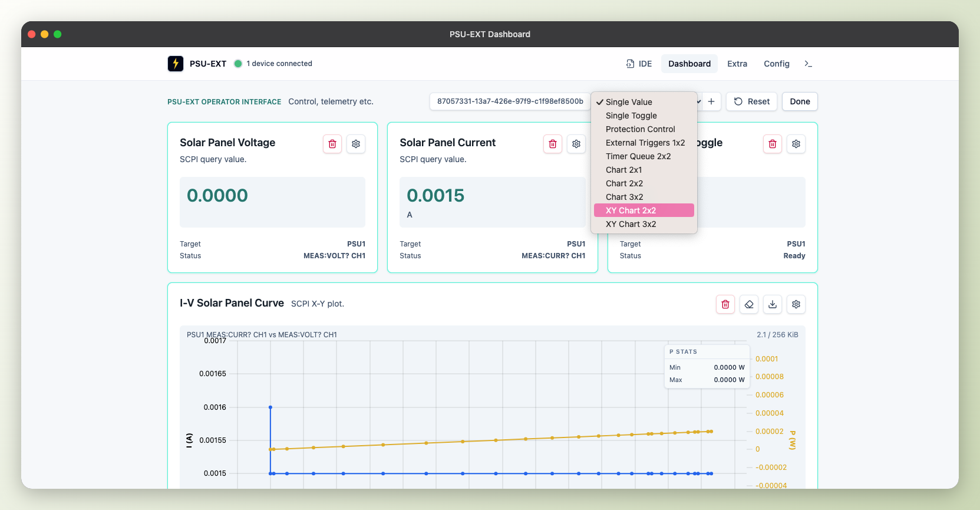
Task: Click the MEAS:VOLT? CH1 status text
Action: click(x=334, y=256)
